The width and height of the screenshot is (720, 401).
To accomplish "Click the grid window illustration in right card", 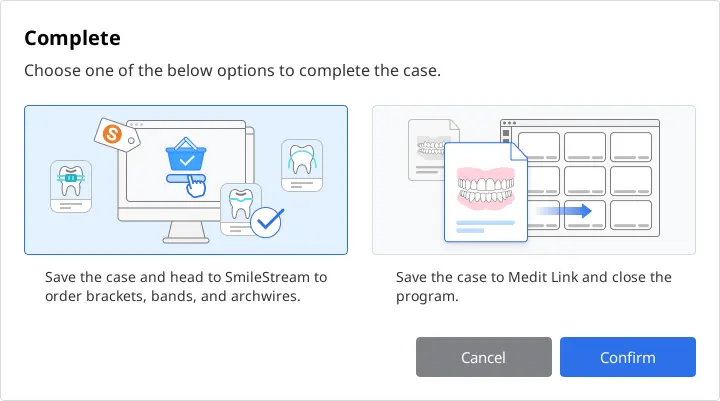I will (x=580, y=178).
